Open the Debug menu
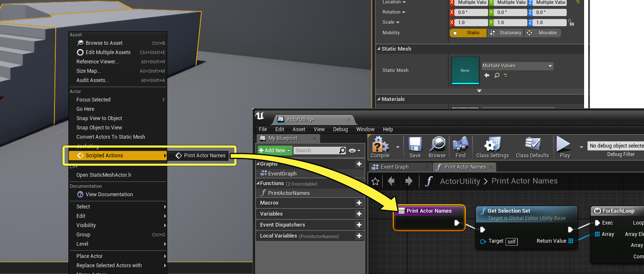 [340, 129]
